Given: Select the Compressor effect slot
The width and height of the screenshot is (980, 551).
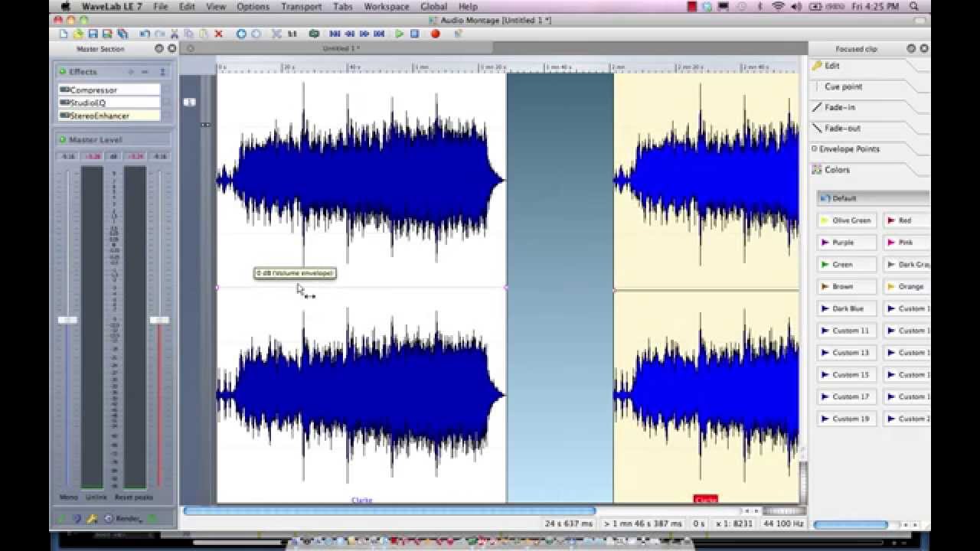Looking at the screenshot, I should pyautogui.click(x=109, y=90).
